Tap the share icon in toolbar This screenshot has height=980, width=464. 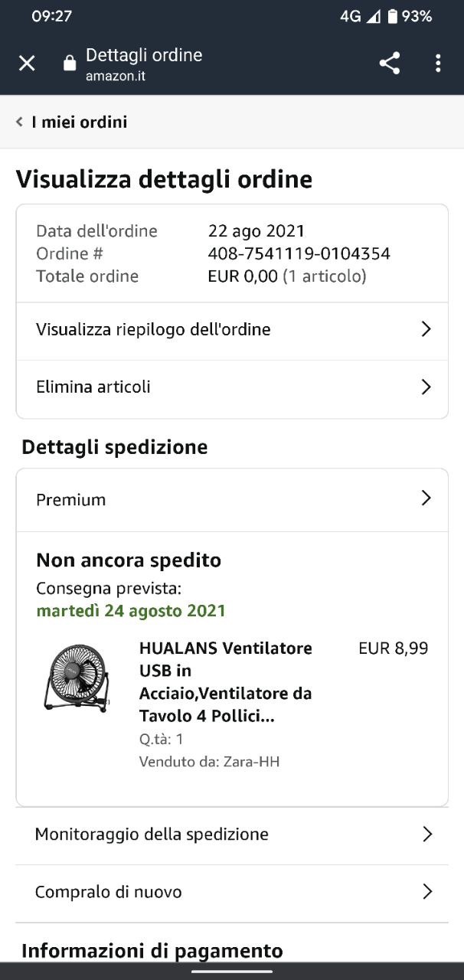[390, 64]
